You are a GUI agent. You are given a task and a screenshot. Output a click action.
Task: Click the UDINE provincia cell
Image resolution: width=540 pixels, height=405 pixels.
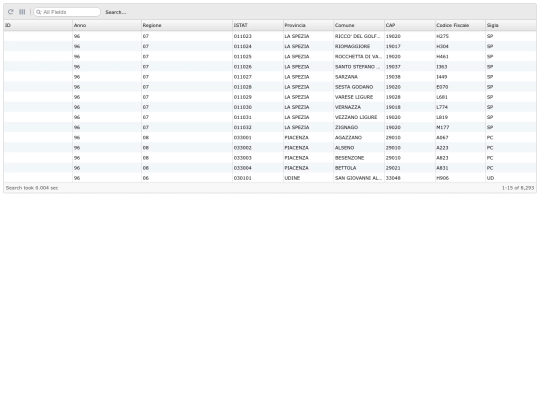pyautogui.click(x=308, y=178)
